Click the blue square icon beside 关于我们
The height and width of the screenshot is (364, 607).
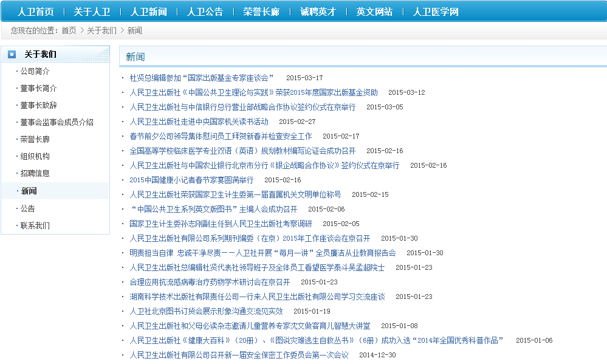point(12,54)
